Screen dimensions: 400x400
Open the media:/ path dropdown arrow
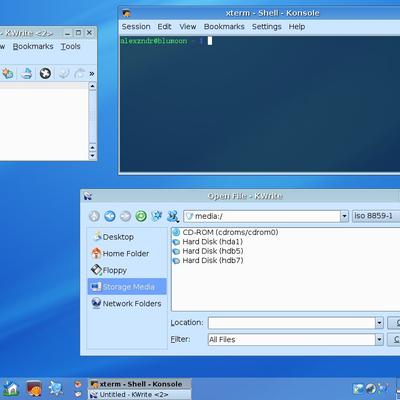344,216
